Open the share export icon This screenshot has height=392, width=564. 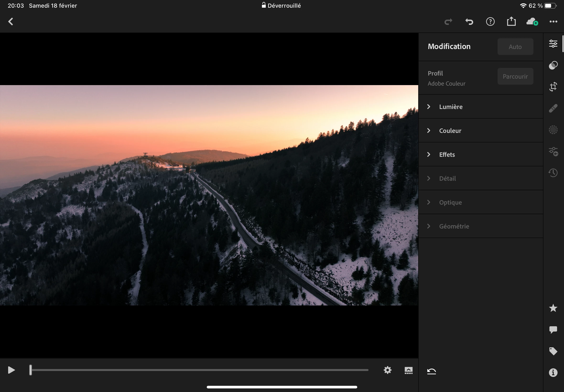tap(511, 22)
